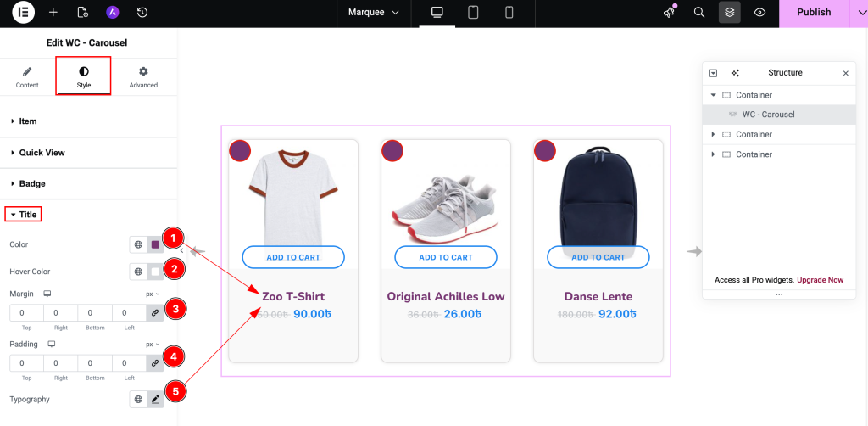
Task: Select tablet device view icon
Action: click(x=473, y=13)
